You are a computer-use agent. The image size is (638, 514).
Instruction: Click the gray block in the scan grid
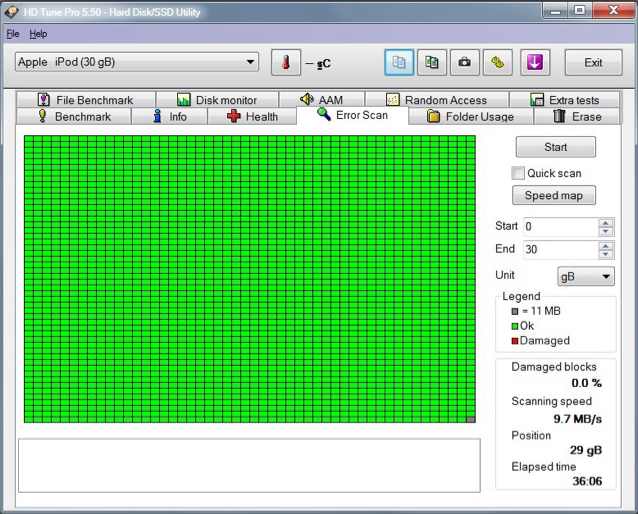(x=471, y=420)
